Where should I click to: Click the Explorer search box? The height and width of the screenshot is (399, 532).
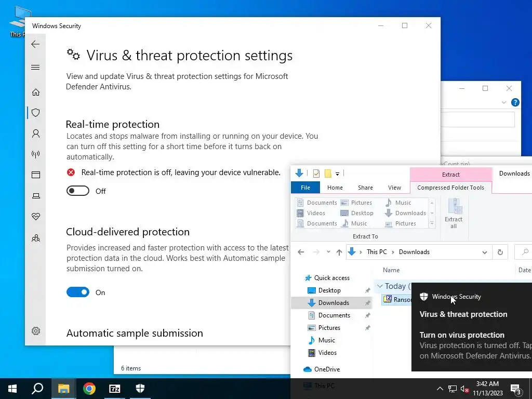point(523,252)
